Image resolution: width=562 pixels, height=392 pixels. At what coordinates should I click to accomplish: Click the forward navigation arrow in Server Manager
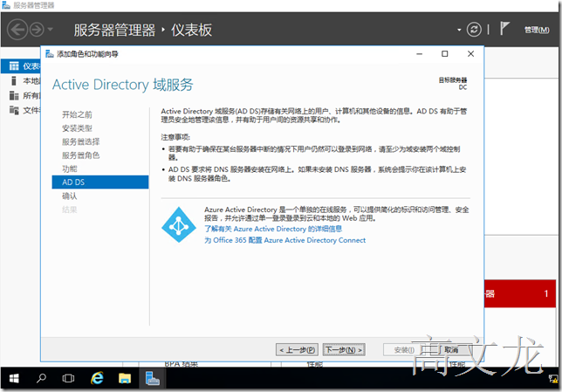click(x=37, y=30)
